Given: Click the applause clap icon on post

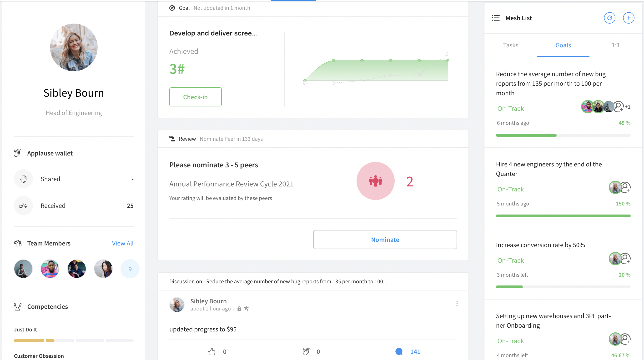Looking at the screenshot, I should click(x=306, y=351).
